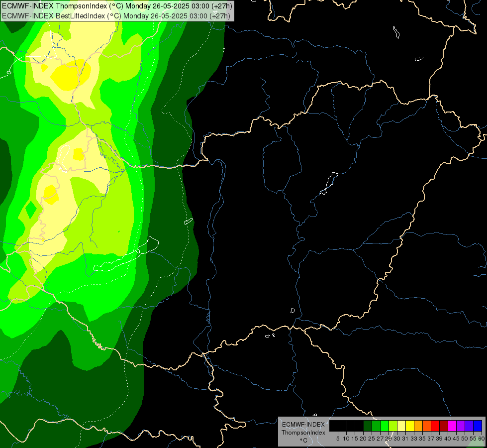This screenshot has height=448, width=487.
Task: Select the medium green 25–27 legend swatch
Action: click(376, 426)
